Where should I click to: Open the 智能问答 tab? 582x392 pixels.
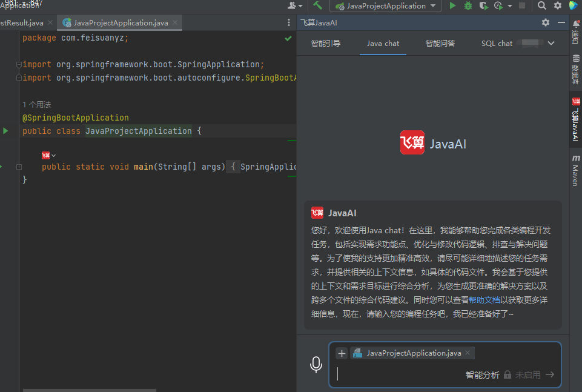point(440,44)
